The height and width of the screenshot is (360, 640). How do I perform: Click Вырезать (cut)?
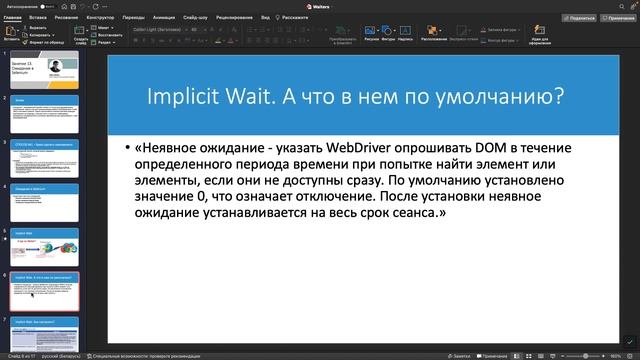point(35,28)
